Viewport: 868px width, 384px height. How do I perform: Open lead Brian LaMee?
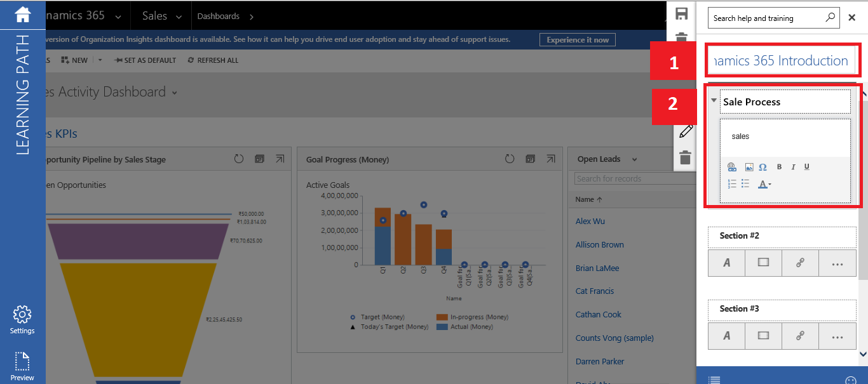click(x=597, y=268)
